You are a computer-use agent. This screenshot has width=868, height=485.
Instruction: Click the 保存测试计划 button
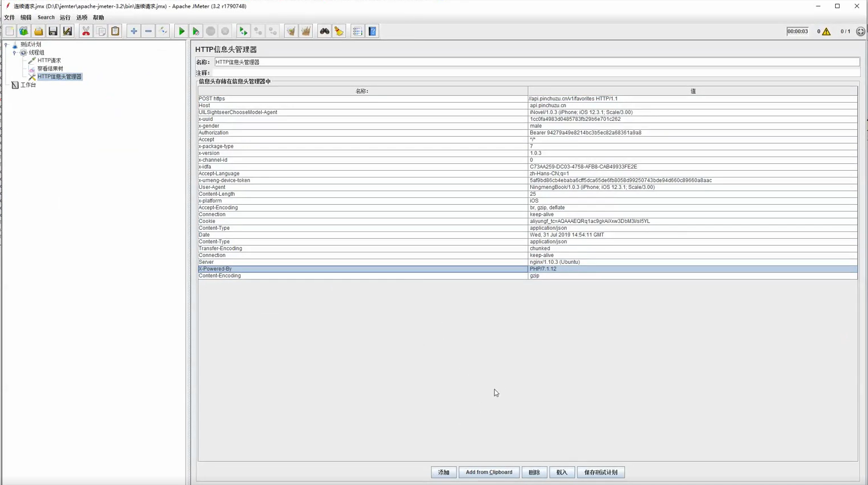point(601,472)
